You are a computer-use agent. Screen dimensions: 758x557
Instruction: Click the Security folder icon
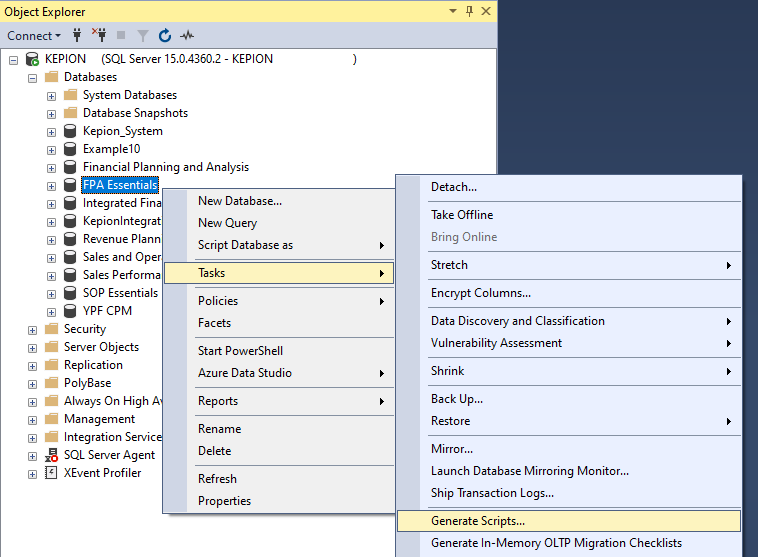[51, 329]
